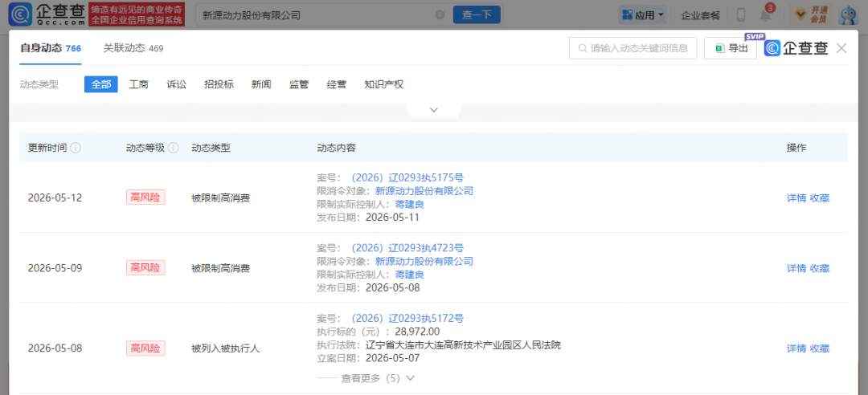Open case (2026)辽0293执4723号
The image size is (868, 395).
point(407,247)
